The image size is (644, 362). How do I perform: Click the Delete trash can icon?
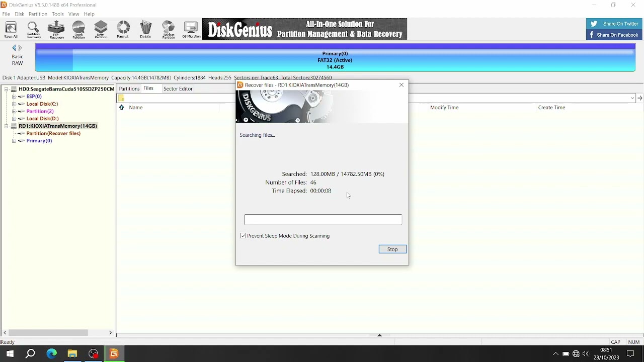point(145,30)
